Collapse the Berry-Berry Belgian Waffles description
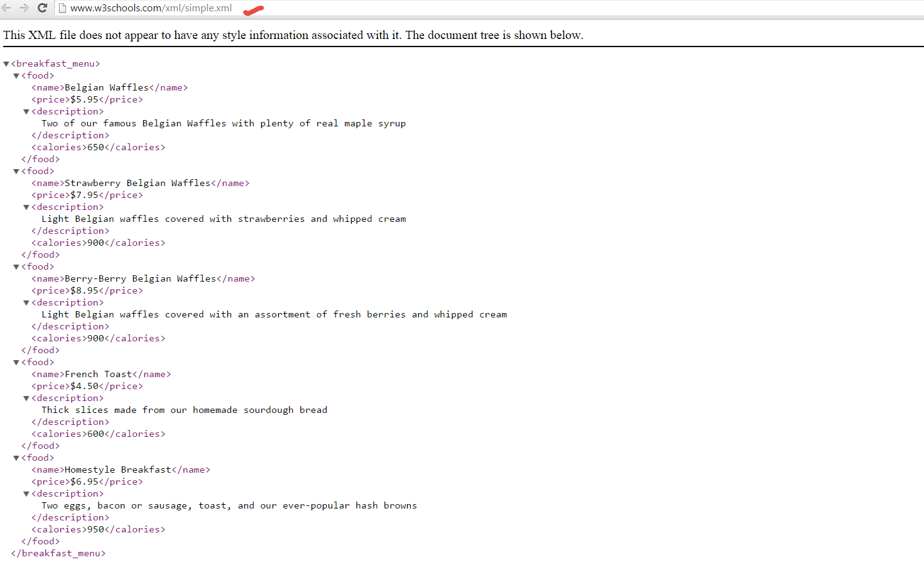Image resolution: width=924 pixels, height=572 pixels. tap(26, 302)
